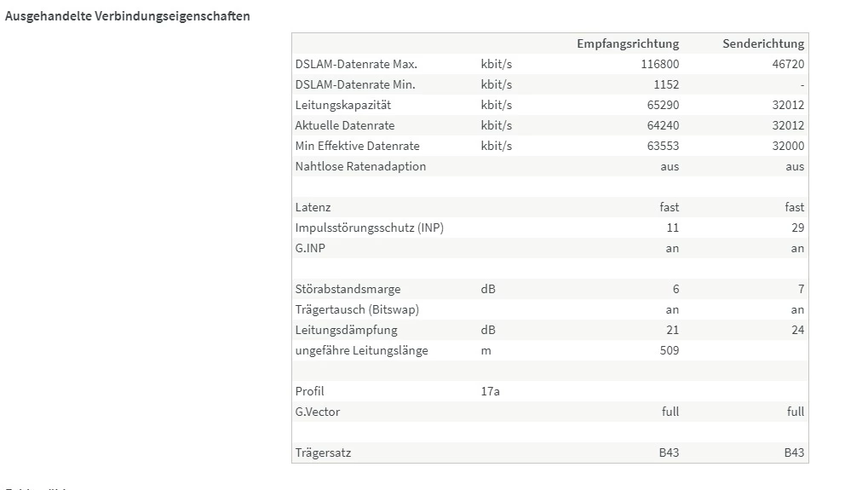Select the Impulsstörungsschutz (INP) label
This screenshot has height=490, width=868.
coord(369,228)
